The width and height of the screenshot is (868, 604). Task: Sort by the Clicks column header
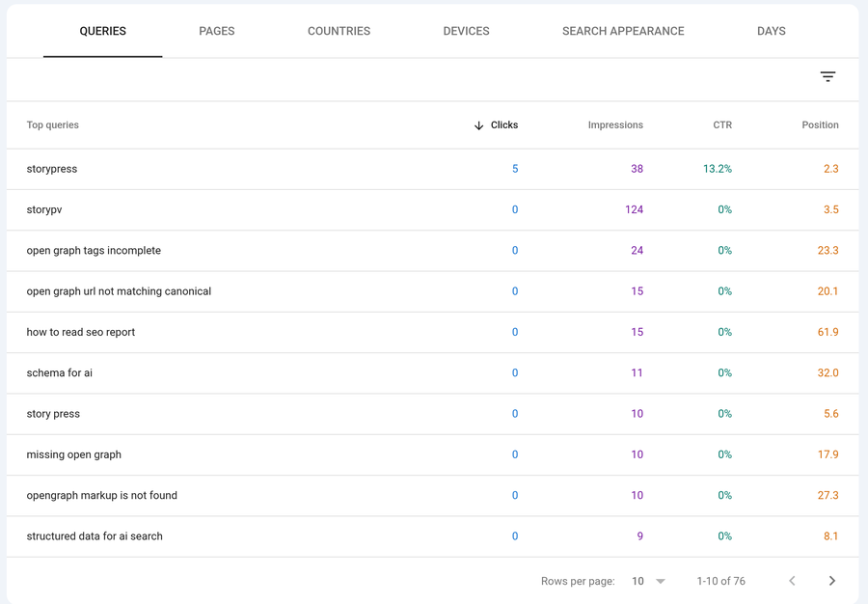click(504, 125)
